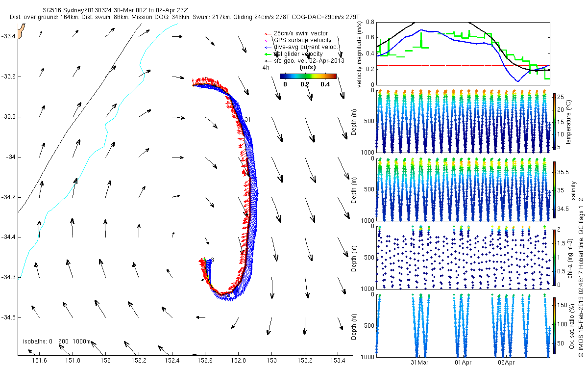Image resolution: width=588 pixels, height=368 pixels.
Task: Click the '-33.4' latitude tick label
Action: (8, 36)
